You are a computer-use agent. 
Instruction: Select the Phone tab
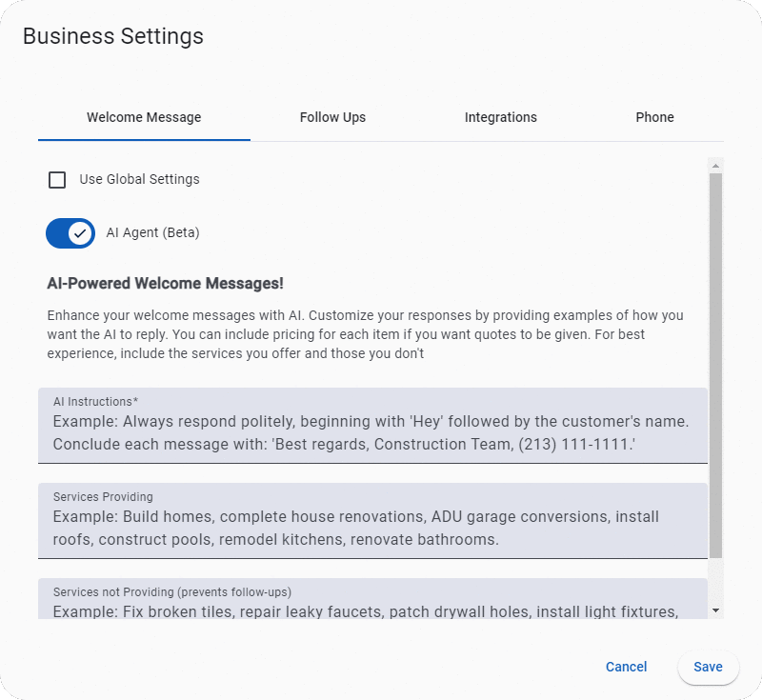(654, 117)
